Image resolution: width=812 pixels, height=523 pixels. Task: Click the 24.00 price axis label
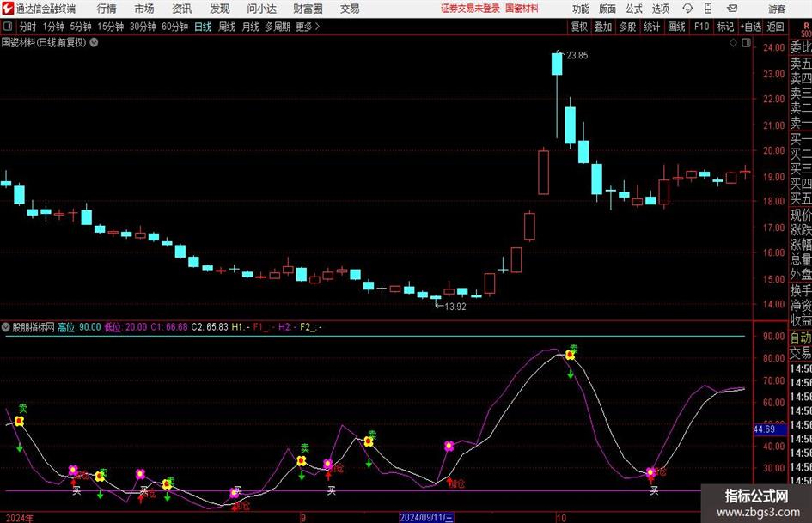pyautogui.click(x=773, y=47)
